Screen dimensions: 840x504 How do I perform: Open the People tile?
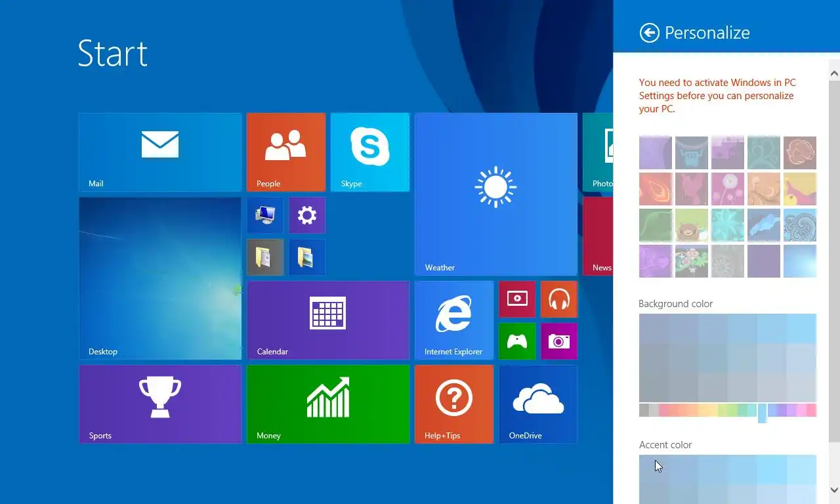click(x=286, y=152)
